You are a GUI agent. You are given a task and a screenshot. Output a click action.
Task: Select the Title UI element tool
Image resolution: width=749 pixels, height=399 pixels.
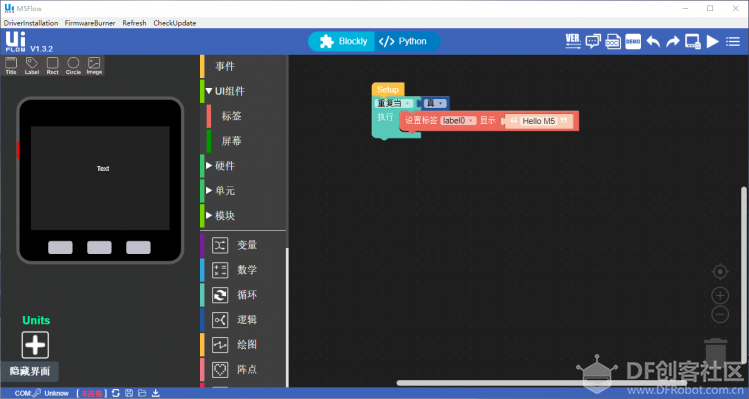11,65
